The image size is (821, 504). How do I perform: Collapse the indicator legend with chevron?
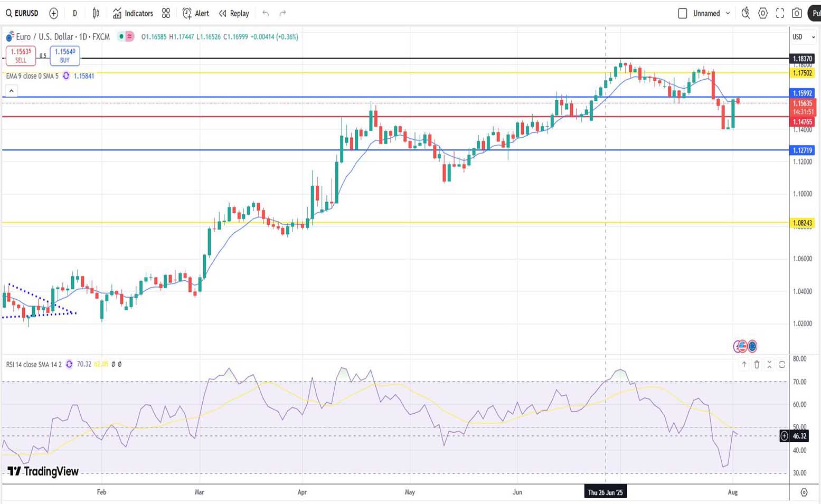11,91
